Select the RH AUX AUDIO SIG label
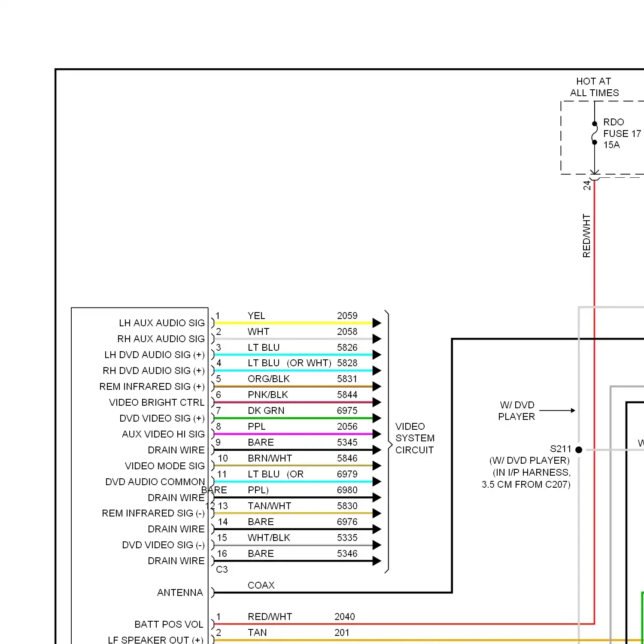 coord(161,339)
